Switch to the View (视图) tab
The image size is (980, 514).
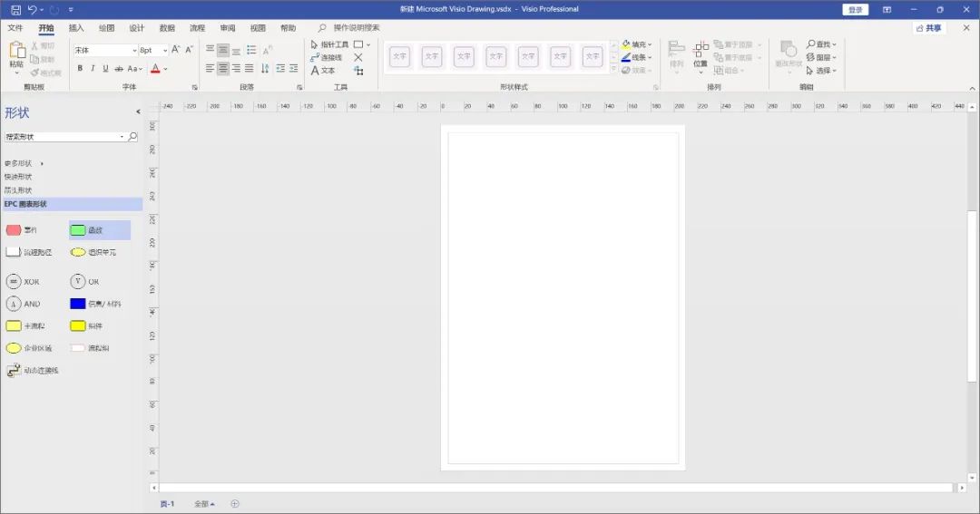[258, 28]
